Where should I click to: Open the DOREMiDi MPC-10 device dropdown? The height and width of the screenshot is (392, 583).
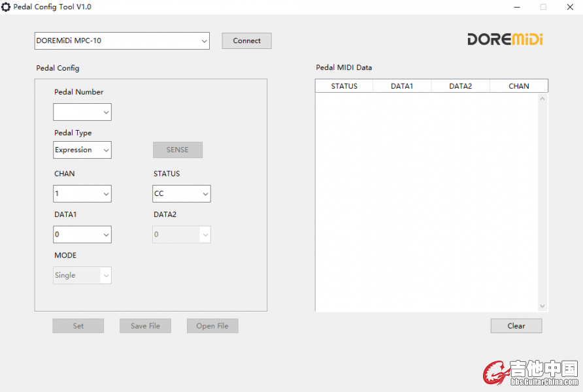(x=122, y=41)
